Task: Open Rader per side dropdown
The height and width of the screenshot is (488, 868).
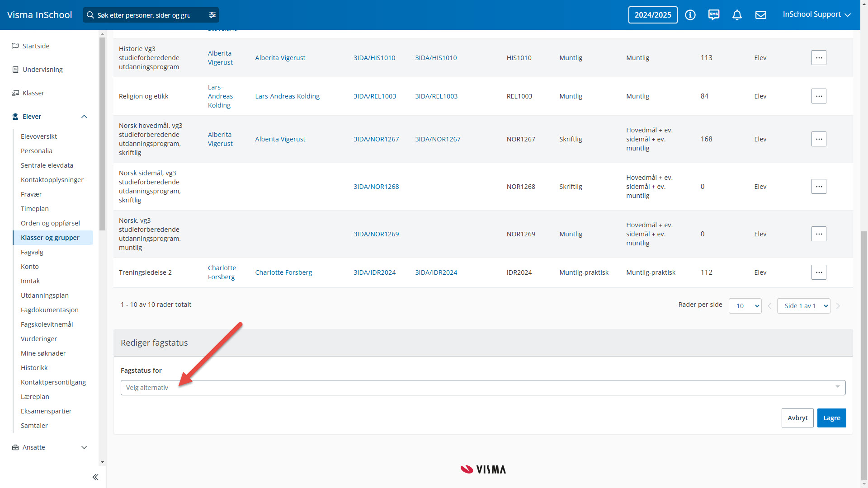Action: coord(745,306)
